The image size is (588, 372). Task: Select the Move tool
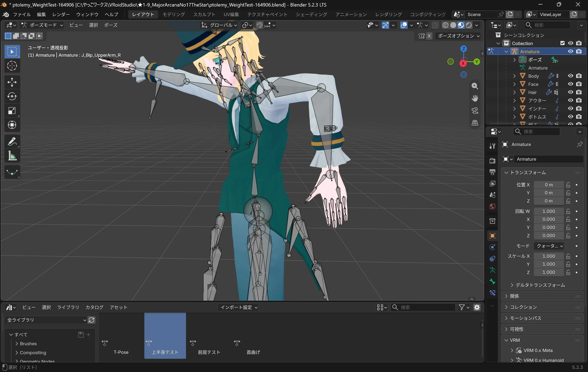click(x=12, y=82)
